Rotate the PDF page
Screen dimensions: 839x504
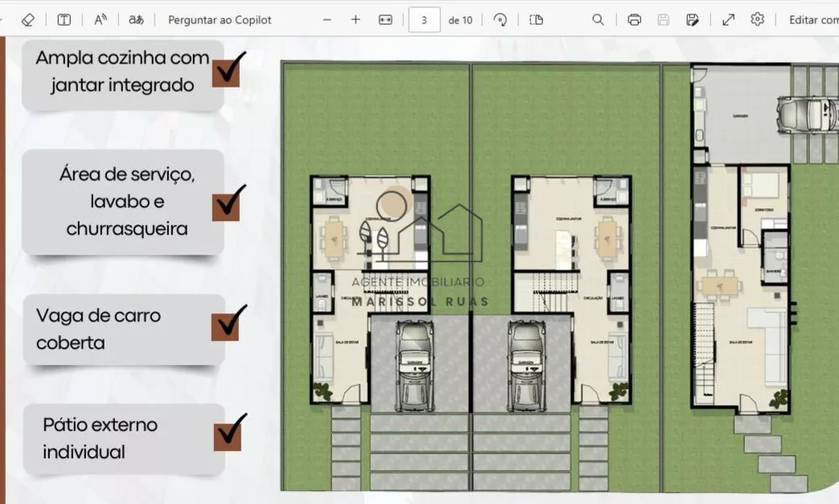500,20
